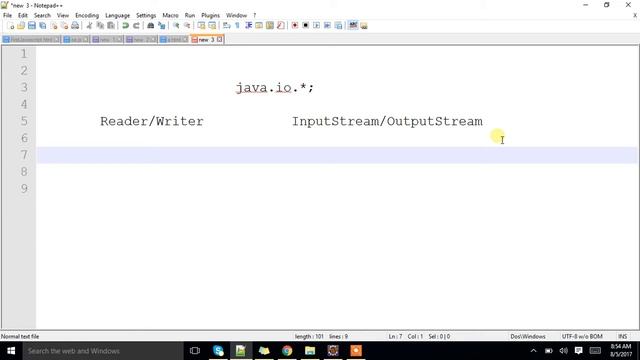Click 'Dos\Windows' line ending status field

point(528,337)
